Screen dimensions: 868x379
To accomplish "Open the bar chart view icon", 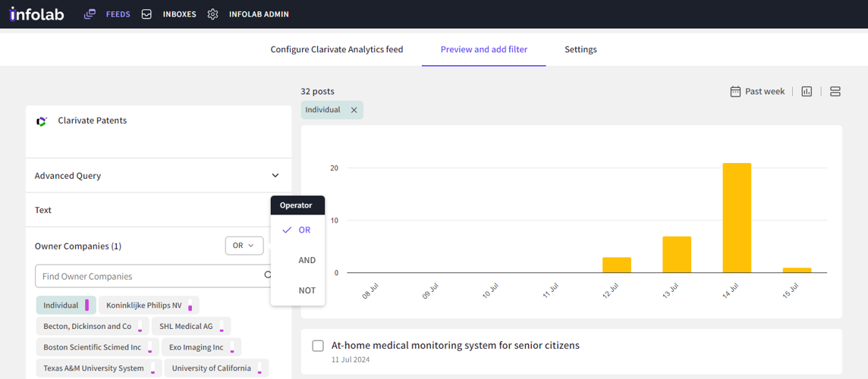I will [x=807, y=92].
